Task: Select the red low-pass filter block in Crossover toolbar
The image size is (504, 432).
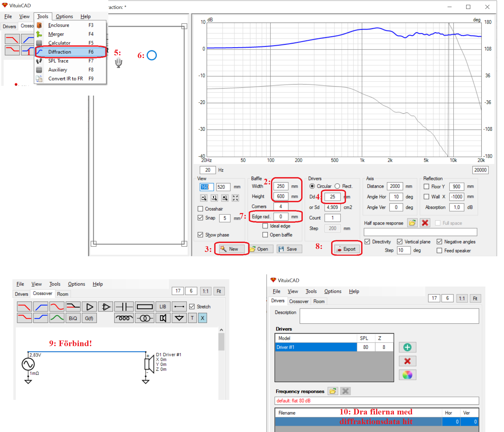Action: click(24, 307)
